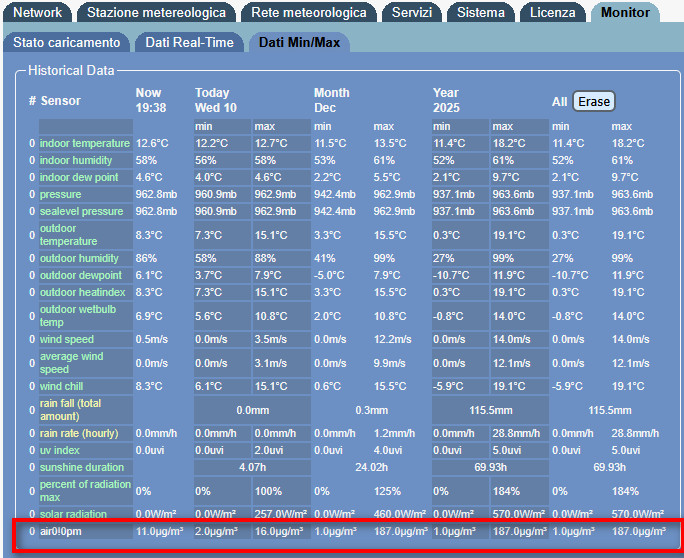The width and height of the screenshot is (684, 558).
Task: Select the Dati Min/Max sub-tab
Action: pos(299,43)
